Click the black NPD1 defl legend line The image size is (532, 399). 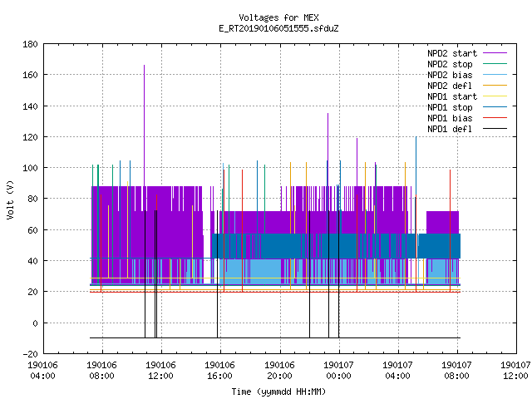pos(495,129)
